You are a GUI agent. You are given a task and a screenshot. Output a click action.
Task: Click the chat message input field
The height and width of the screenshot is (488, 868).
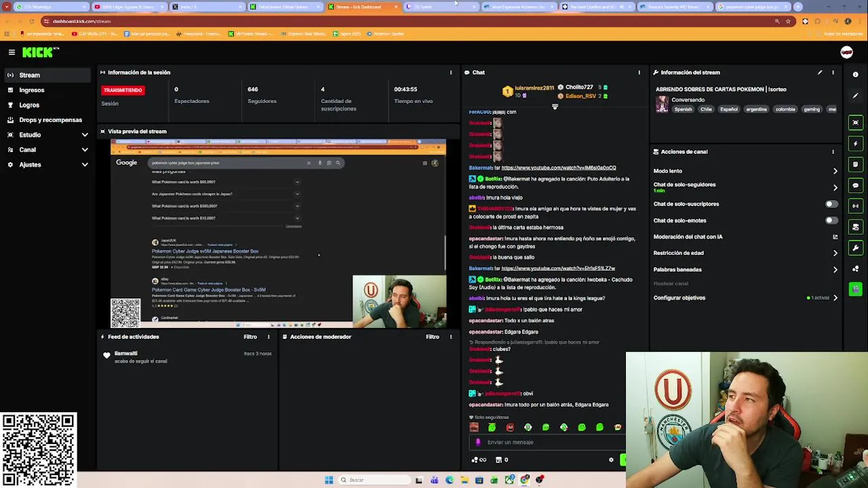[546, 442]
